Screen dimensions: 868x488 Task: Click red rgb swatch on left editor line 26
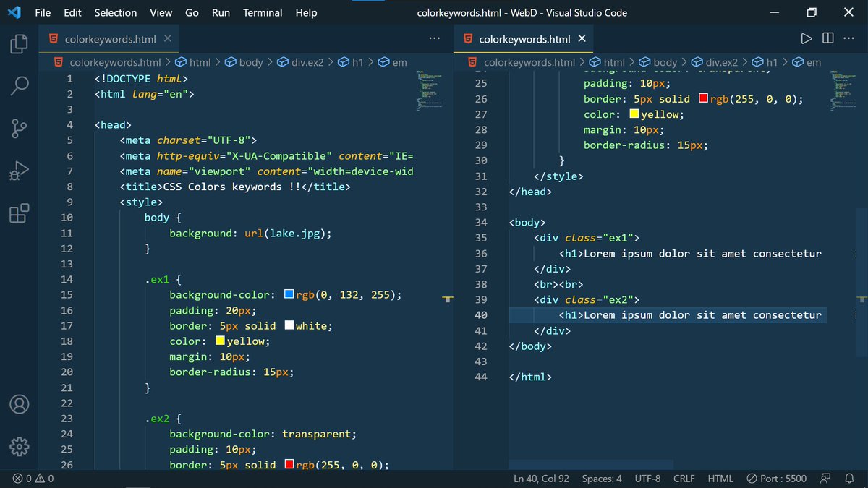[x=289, y=464]
